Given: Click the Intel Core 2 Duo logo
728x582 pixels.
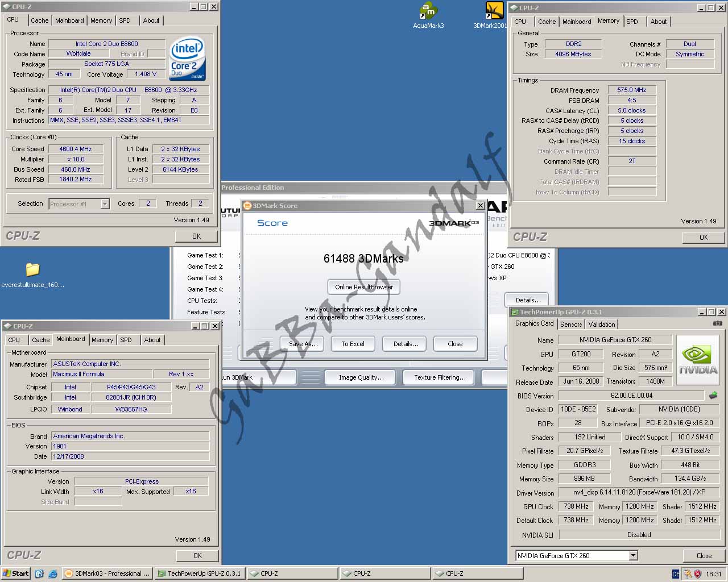Looking at the screenshot, I should coord(187,59).
